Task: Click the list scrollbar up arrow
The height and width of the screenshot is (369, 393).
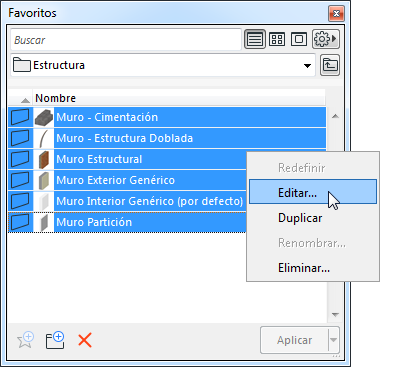Action: (335, 116)
